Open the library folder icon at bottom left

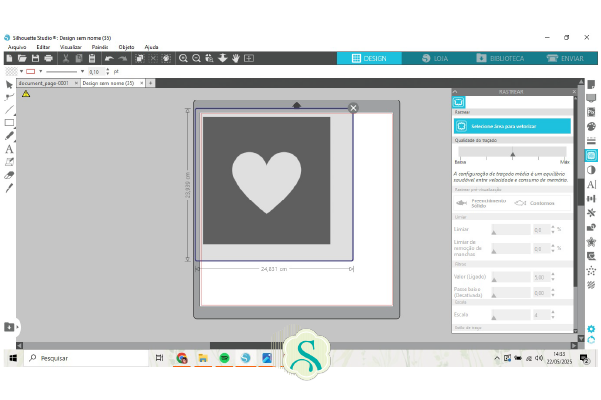tap(9, 327)
